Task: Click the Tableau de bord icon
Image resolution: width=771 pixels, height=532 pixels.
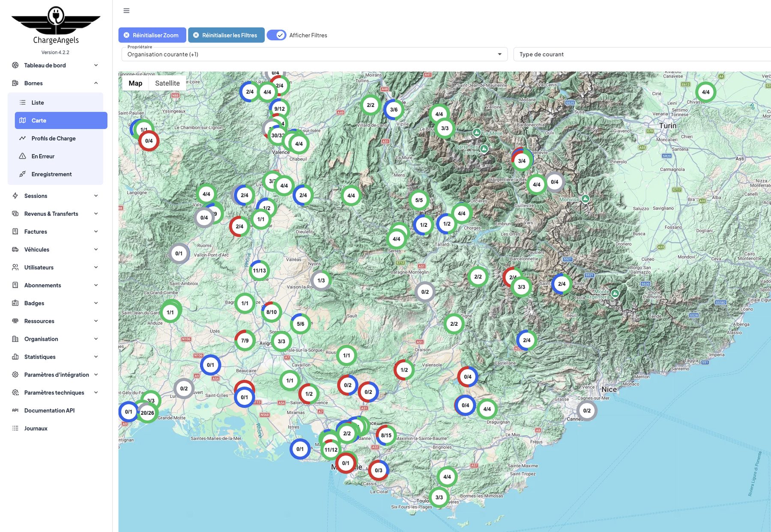Action: (15, 65)
